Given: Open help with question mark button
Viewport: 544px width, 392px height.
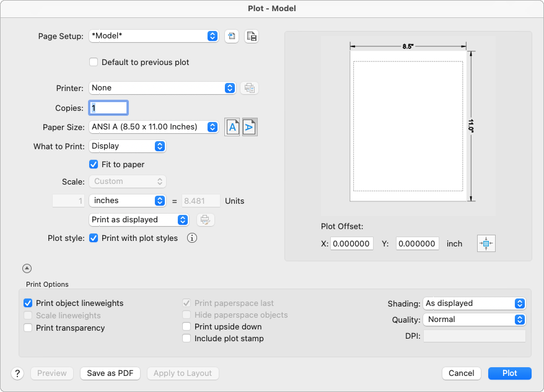Looking at the screenshot, I should point(17,373).
